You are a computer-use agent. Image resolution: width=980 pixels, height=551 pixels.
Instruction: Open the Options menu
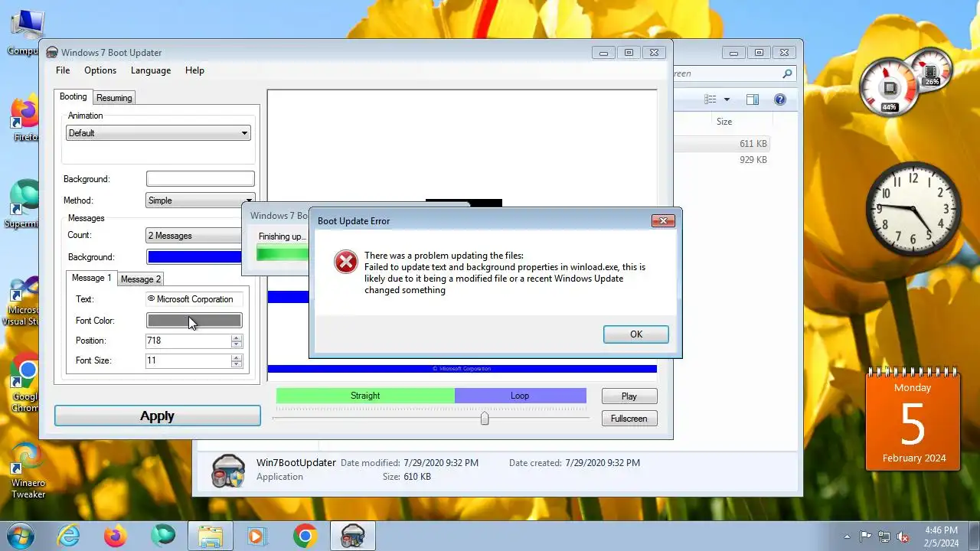(100, 70)
